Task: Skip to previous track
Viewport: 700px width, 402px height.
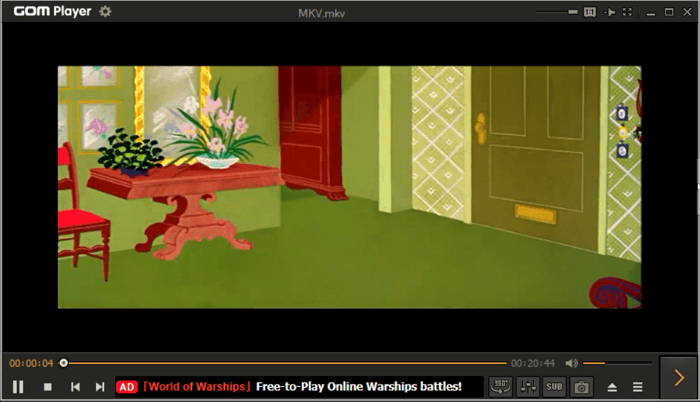Action: point(75,386)
